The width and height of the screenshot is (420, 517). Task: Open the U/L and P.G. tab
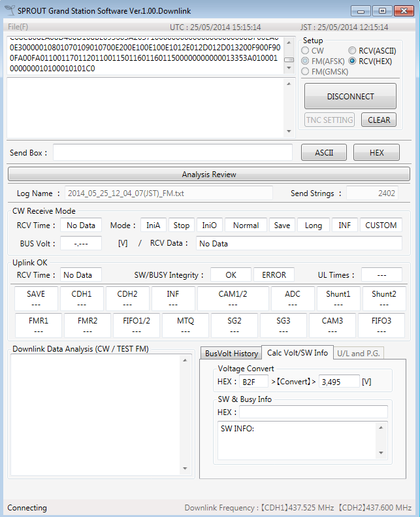point(359,353)
